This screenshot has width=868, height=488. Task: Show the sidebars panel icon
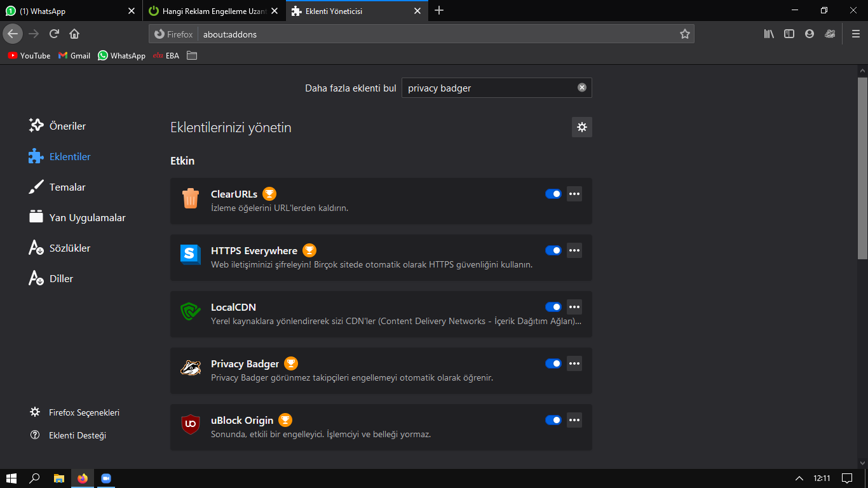(789, 34)
